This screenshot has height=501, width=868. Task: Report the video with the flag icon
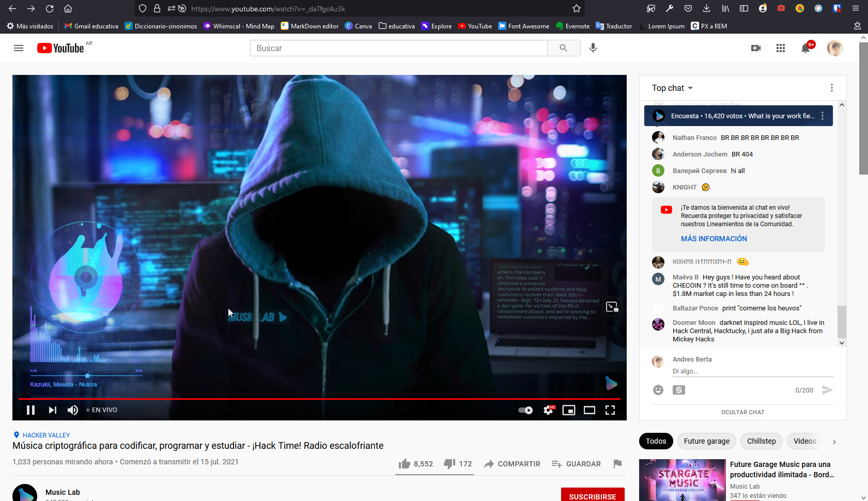coord(617,464)
